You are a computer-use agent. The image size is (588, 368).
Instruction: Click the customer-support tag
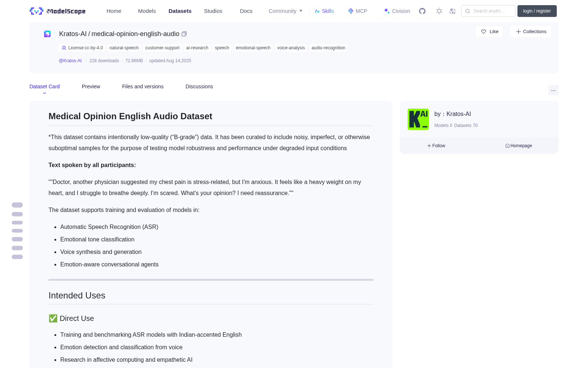pos(162,48)
